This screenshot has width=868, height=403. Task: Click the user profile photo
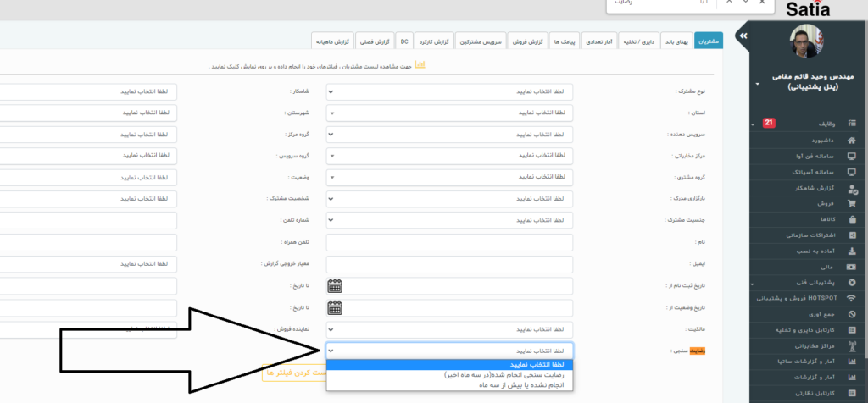click(x=809, y=41)
